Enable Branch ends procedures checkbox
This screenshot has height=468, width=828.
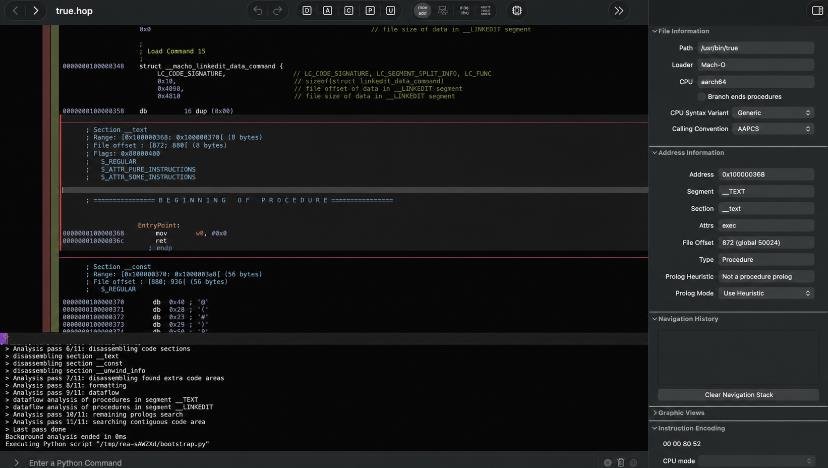click(701, 97)
